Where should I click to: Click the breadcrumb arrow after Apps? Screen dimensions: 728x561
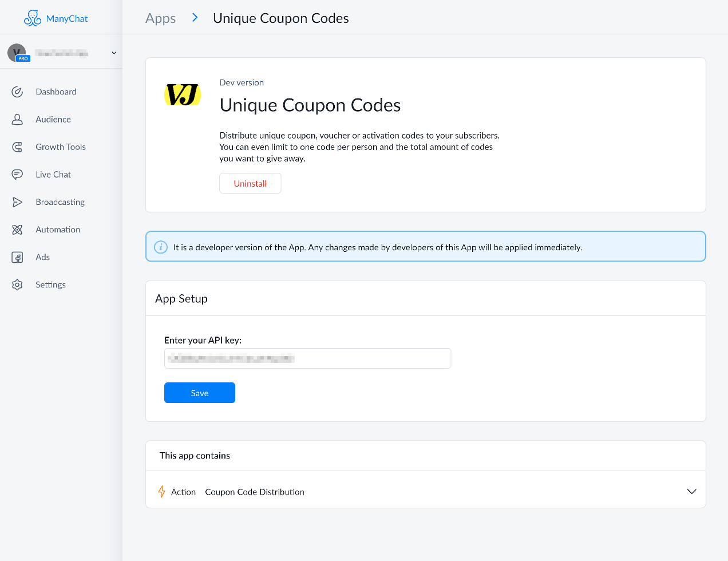pyautogui.click(x=195, y=18)
